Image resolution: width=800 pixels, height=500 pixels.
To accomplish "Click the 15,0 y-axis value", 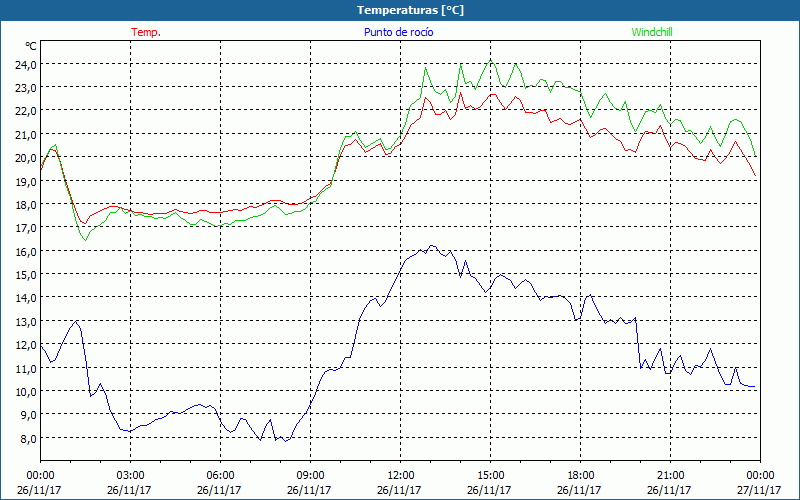I will (27, 274).
